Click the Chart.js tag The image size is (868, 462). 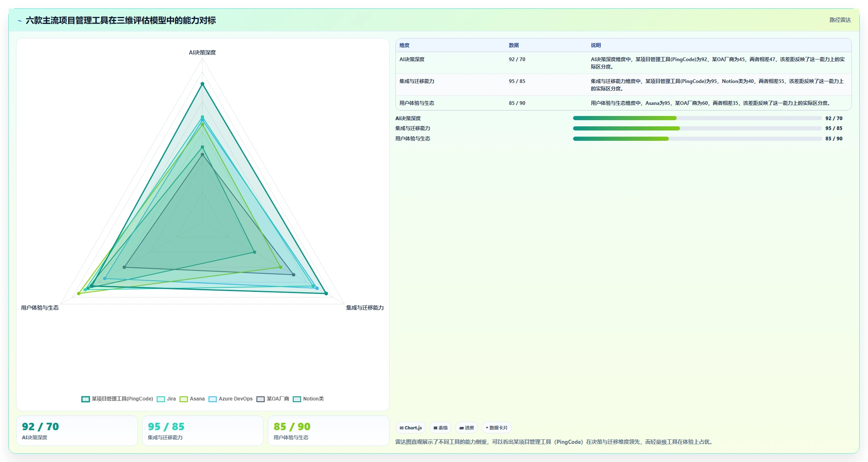[x=411, y=428]
